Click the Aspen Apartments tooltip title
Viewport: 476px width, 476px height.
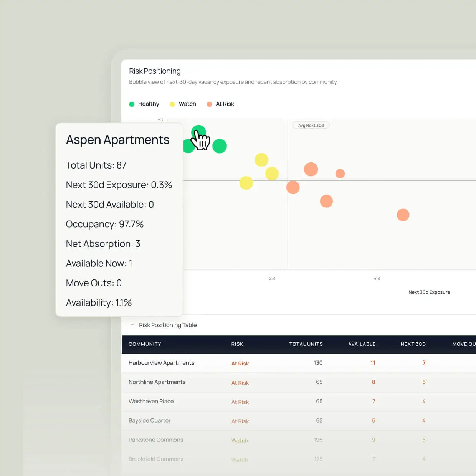point(118,140)
